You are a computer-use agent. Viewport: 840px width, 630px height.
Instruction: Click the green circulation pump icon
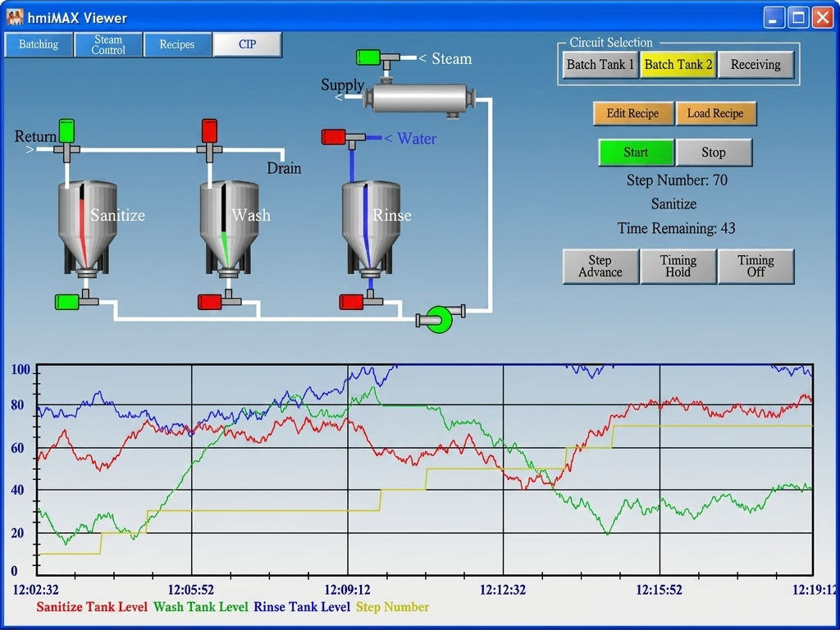click(440, 319)
